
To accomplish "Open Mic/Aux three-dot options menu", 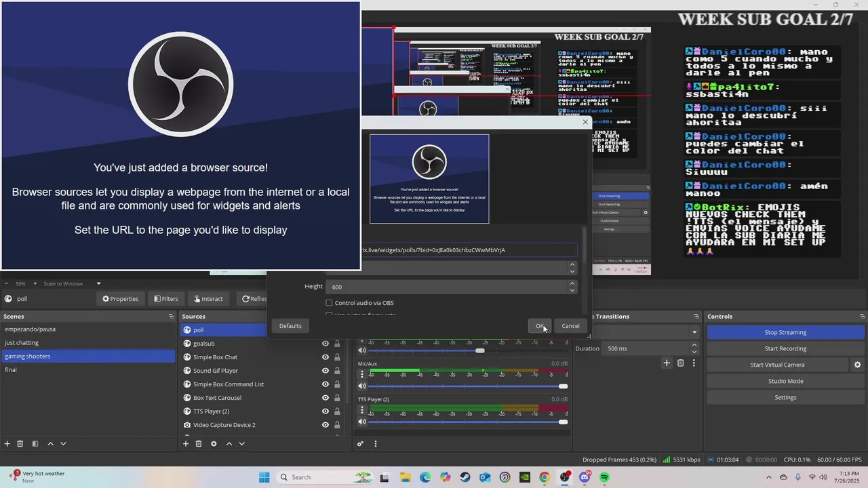I will tap(361, 374).
